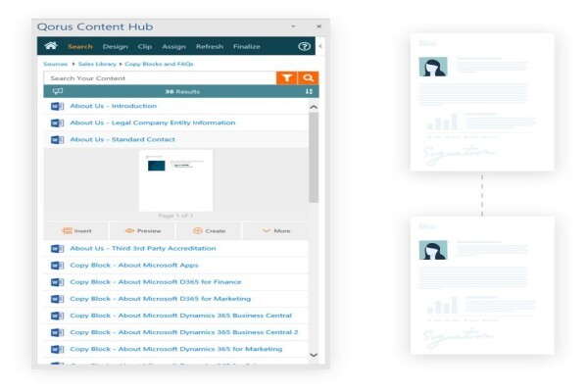Click the Standard Contact document preview thumbnail

point(175,180)
